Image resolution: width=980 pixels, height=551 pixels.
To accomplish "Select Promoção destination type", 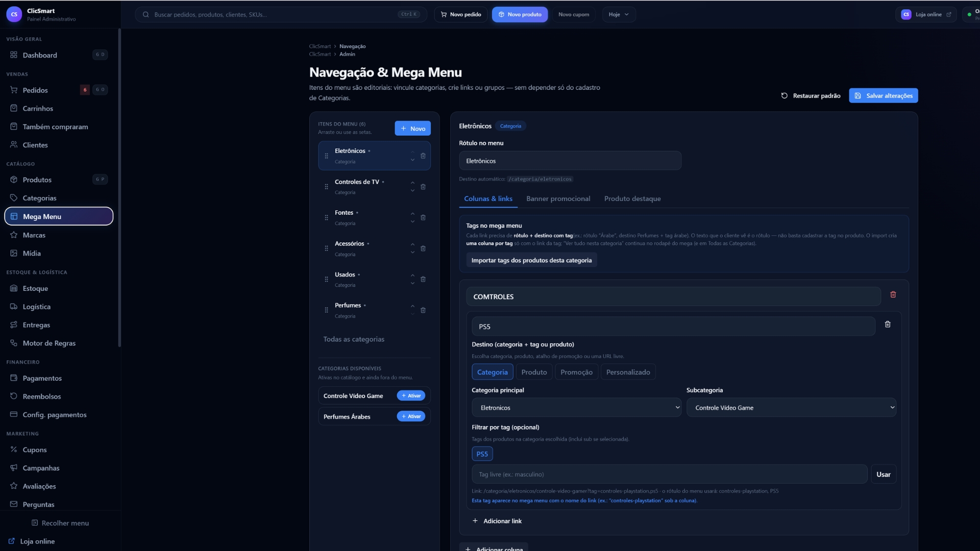I will (576, 372).
